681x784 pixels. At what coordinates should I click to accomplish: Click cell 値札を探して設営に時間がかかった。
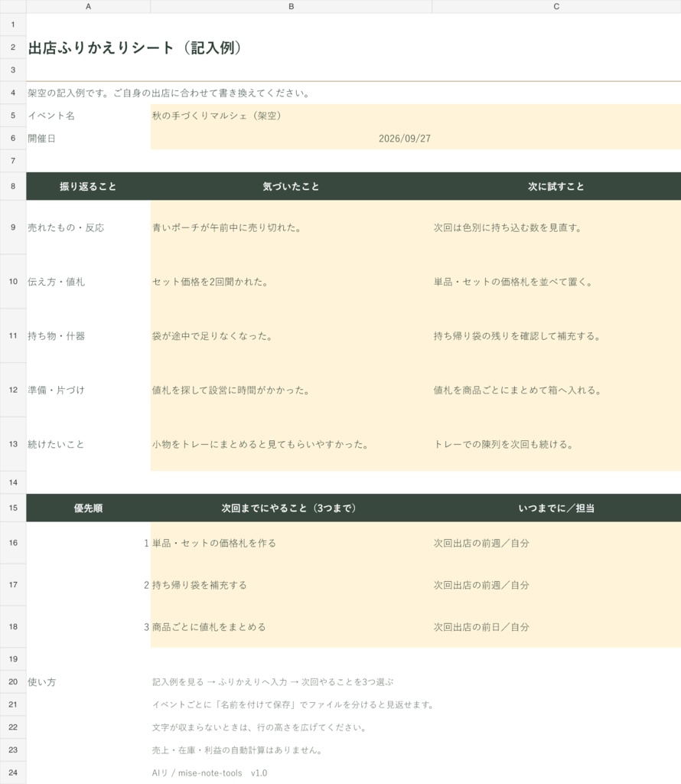pos(292,390)
